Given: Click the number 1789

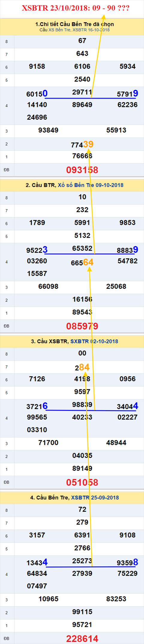Looking at the screenshot, I should click(x=37, y=223).
